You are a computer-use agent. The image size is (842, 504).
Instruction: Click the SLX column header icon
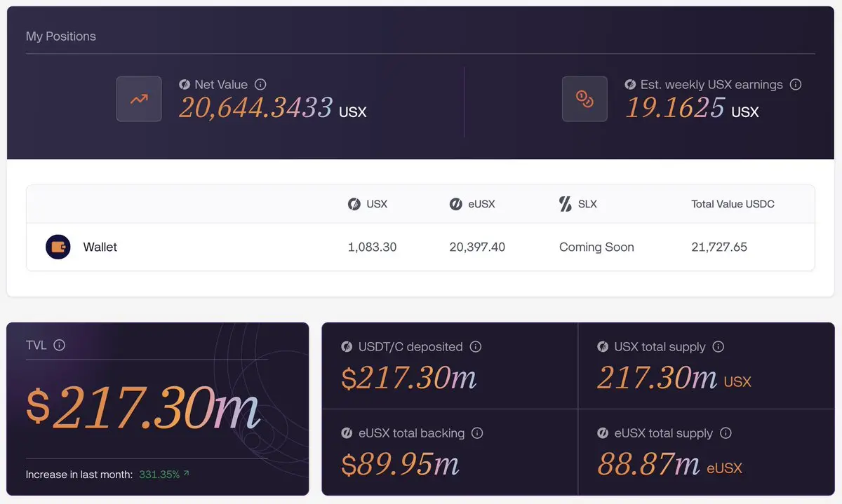[565, 204]
